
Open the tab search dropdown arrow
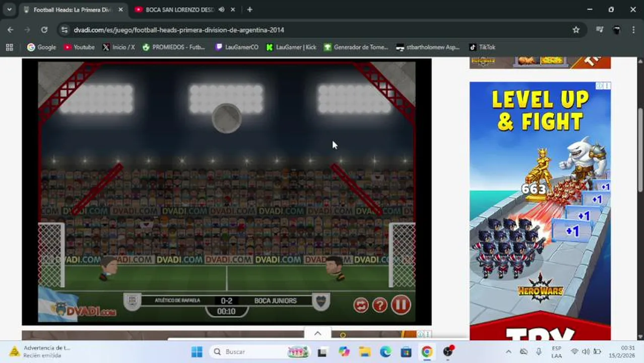pos(9,9)
